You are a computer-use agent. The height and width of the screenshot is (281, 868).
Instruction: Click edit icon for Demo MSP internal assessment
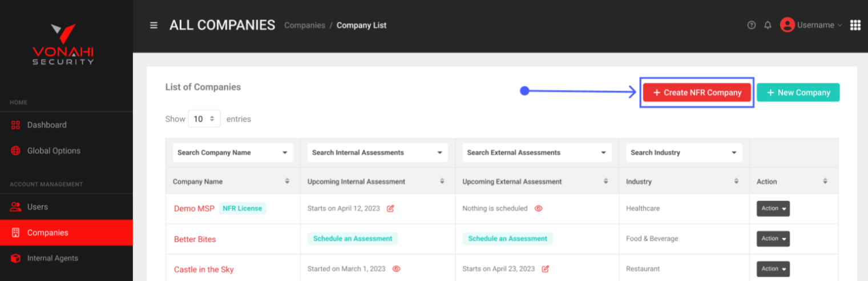tap(390, 208)
